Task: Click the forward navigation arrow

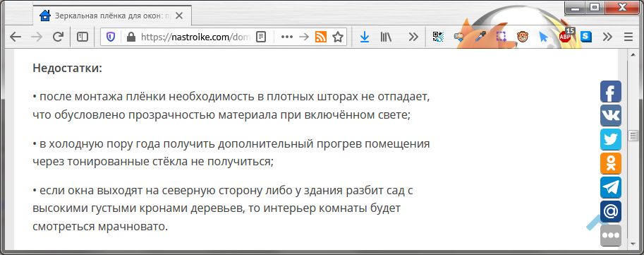Action: click(37, 37)
